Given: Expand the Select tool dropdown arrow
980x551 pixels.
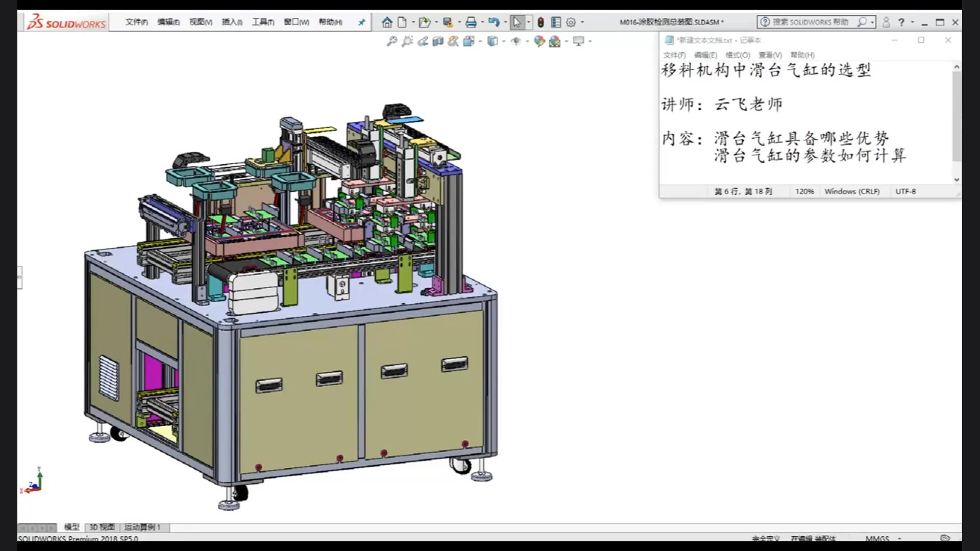Looking at the screenshot, I should coord(528,22).
